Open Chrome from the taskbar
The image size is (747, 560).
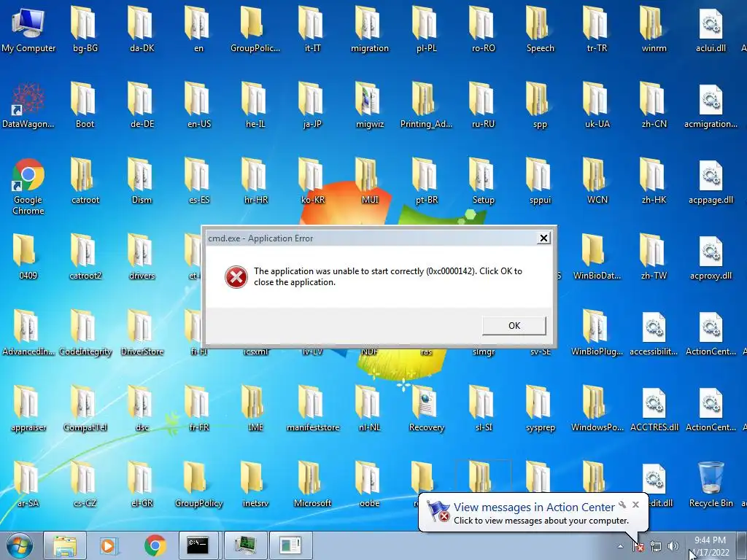click(x=155, y=545)
